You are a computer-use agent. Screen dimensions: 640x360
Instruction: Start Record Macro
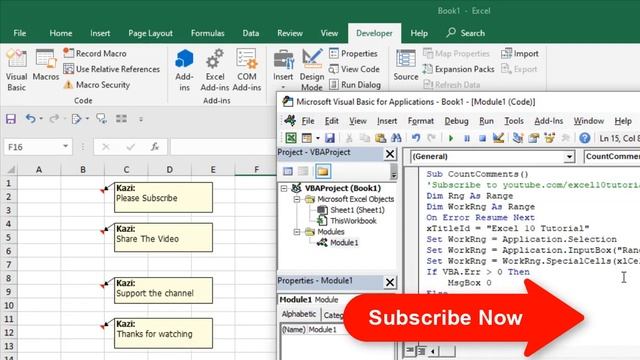(95, 53)
